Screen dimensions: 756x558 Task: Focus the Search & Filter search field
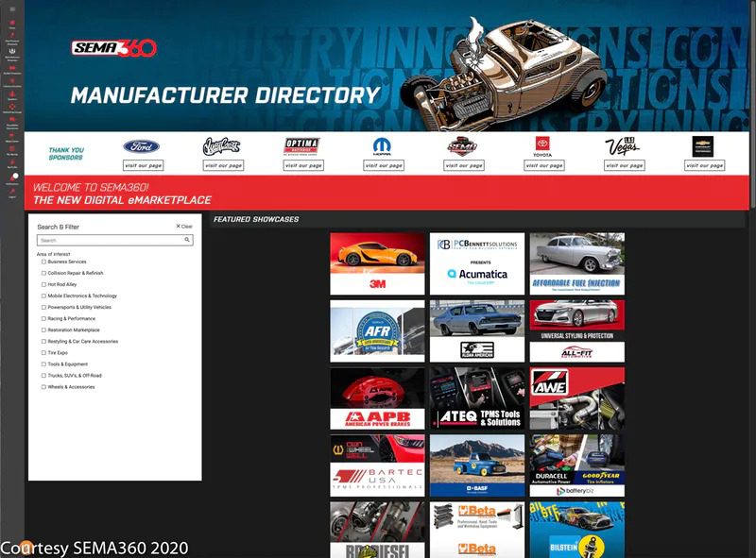(x=114, y=240)
